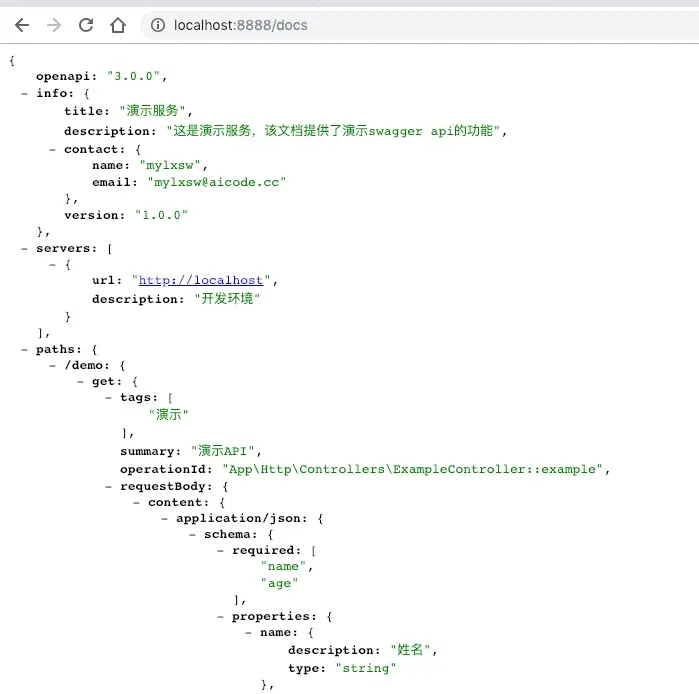699x694 pixels.
Task: Reload the page with the refresh icon
Action: pos(86,25)
